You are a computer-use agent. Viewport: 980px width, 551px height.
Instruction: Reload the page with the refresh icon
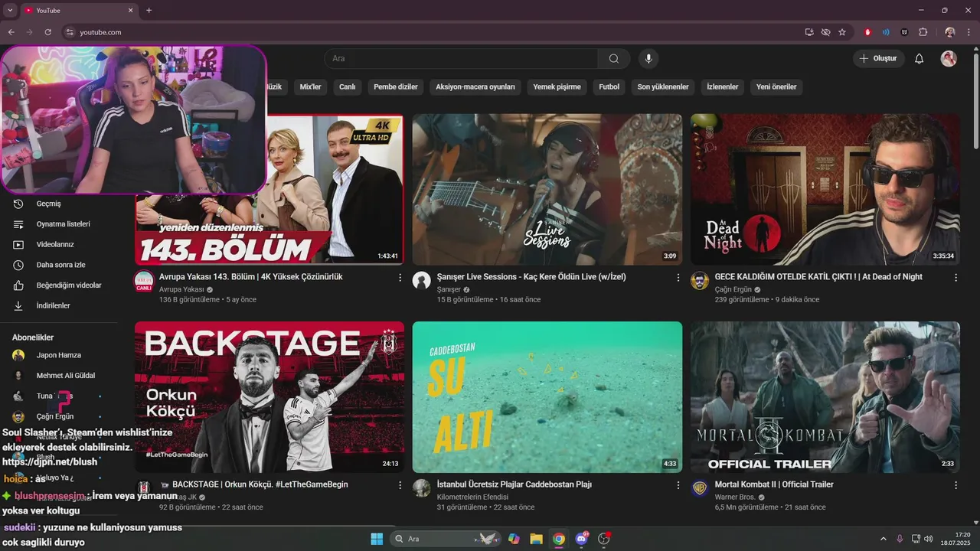point(47,32)
